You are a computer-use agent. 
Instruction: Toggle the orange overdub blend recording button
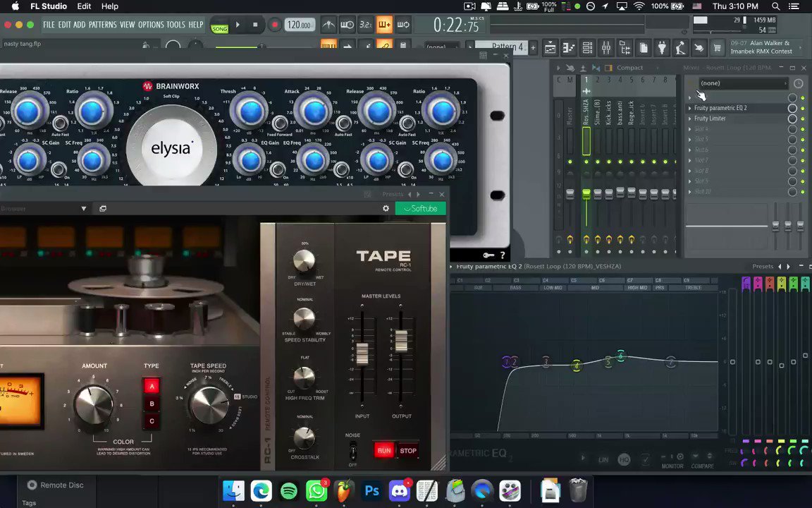[384, 25]
